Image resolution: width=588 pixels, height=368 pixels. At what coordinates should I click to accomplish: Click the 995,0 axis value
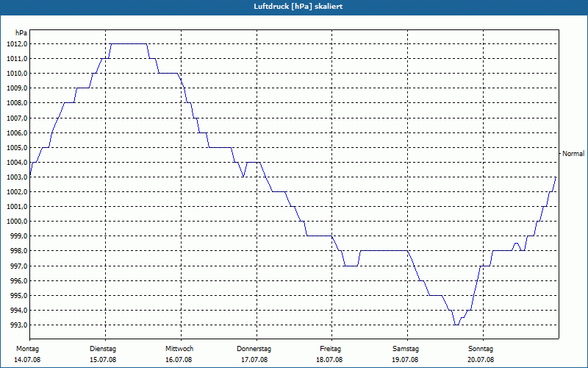(19, 296)
